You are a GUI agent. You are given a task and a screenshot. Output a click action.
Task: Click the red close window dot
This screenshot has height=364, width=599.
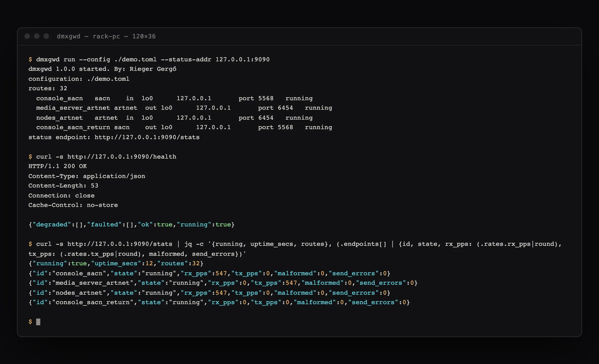pyautogui.click(x=27, y=36)
